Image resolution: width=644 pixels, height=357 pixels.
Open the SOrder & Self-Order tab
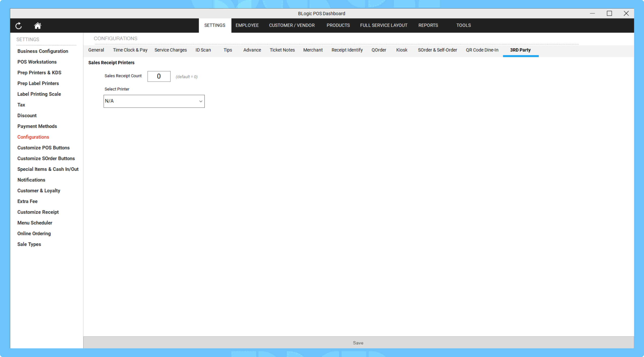pos(437,50)
